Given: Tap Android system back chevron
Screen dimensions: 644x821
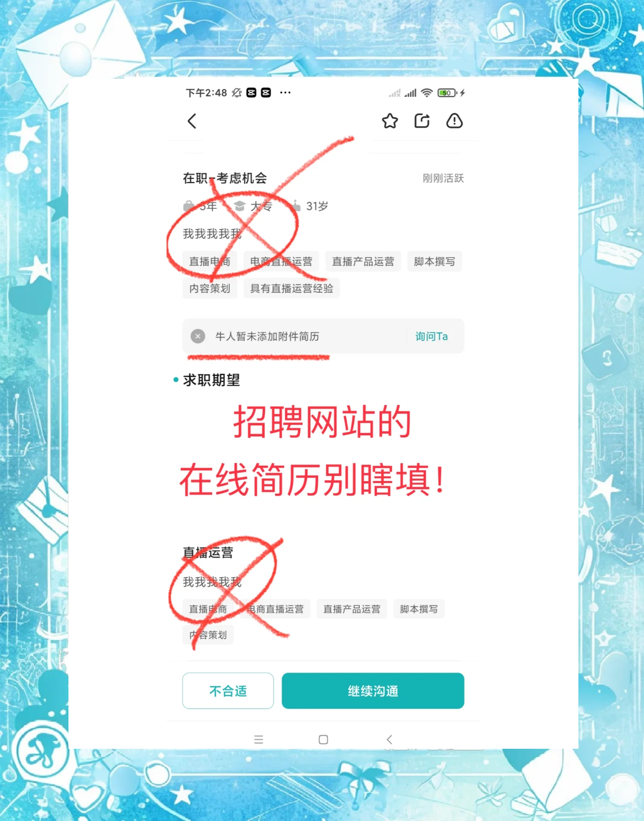Looking at the screenshot, I should coord(390,739).
